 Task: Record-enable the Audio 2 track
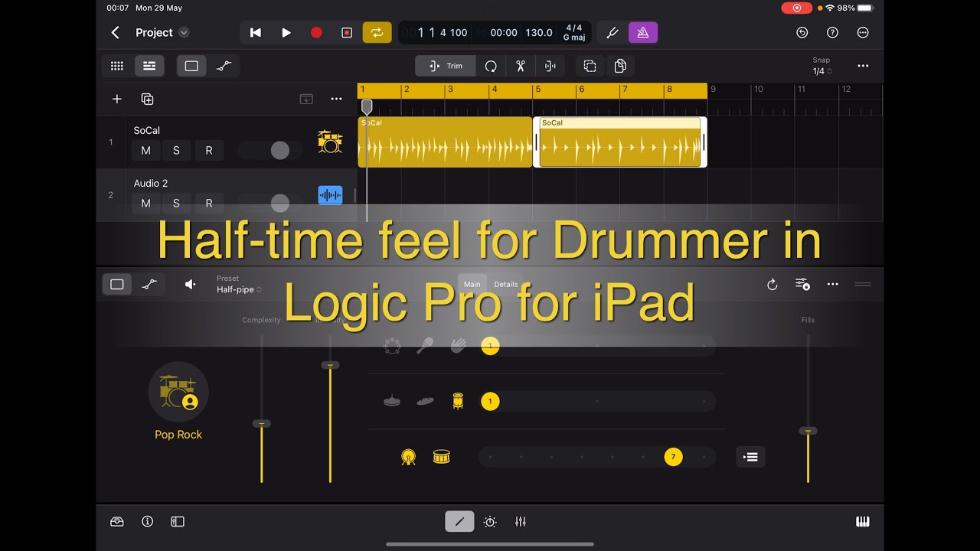209,204
